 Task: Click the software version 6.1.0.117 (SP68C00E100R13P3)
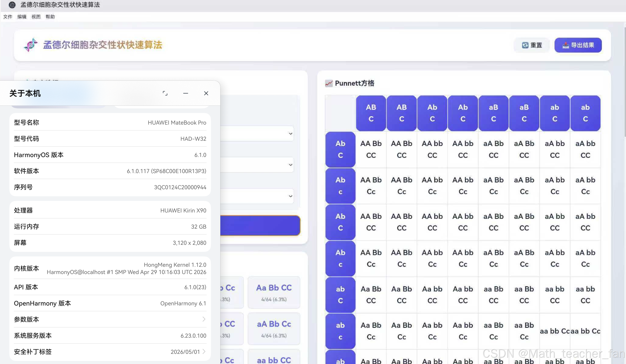pos(166,171)
